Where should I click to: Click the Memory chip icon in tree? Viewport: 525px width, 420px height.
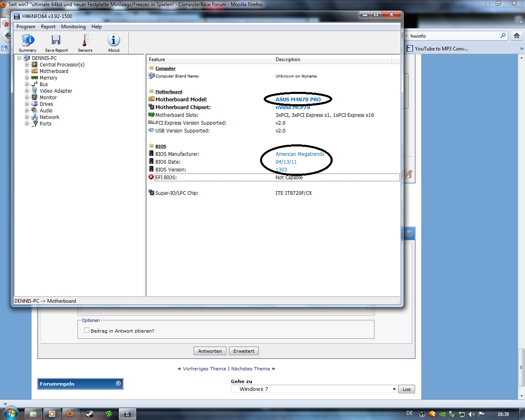(34, 78)
